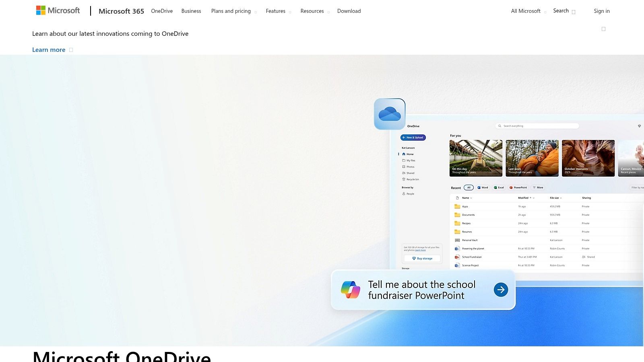644x362 pixels.
Task: Select the PowerPoint filter pill
Action: coord(518,187)
